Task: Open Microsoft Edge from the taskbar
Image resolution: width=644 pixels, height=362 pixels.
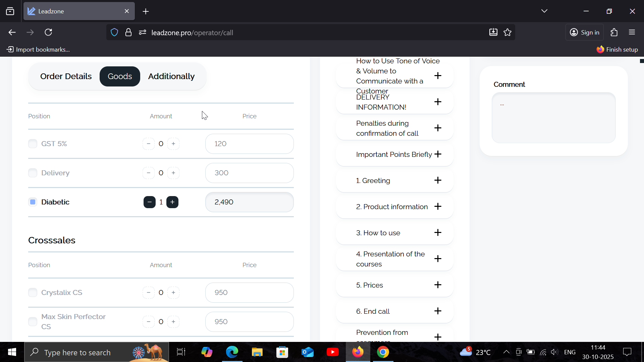Action: coord(232,352)
